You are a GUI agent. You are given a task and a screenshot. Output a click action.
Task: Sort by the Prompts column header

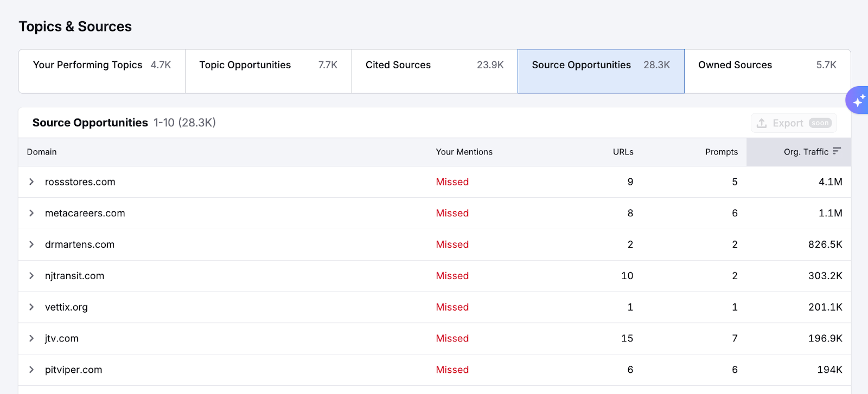pos(721,152)
